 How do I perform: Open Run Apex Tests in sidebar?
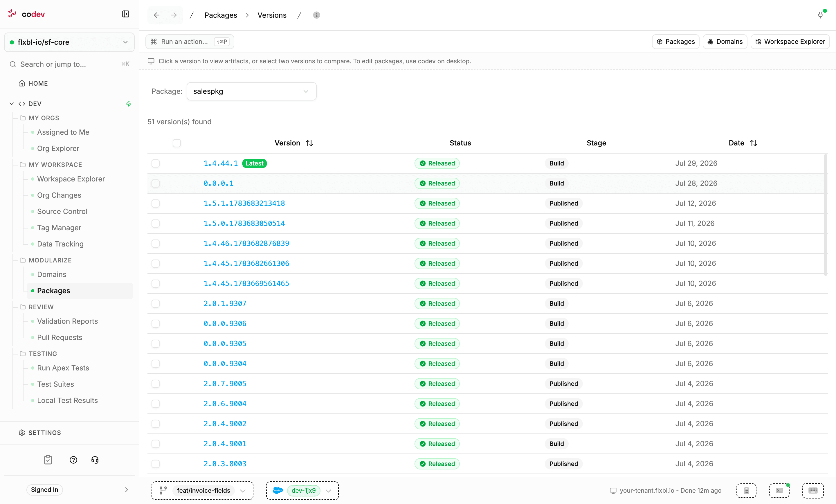(x=63, y=368)
